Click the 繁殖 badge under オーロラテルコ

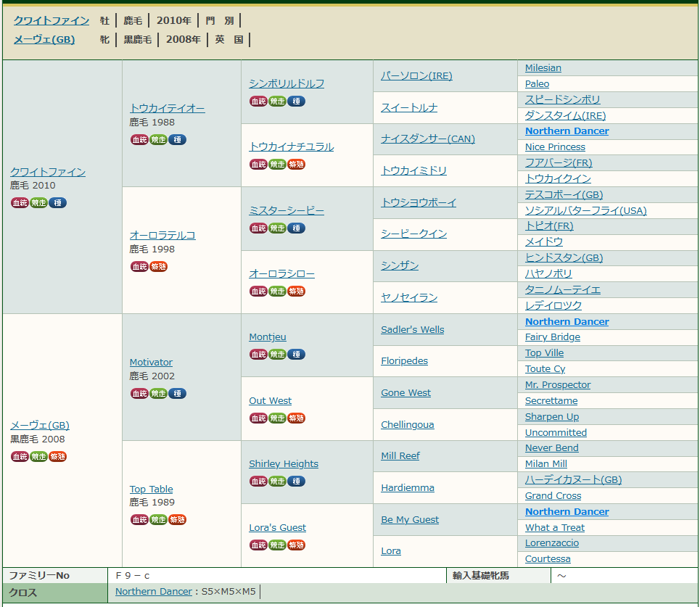158,267
